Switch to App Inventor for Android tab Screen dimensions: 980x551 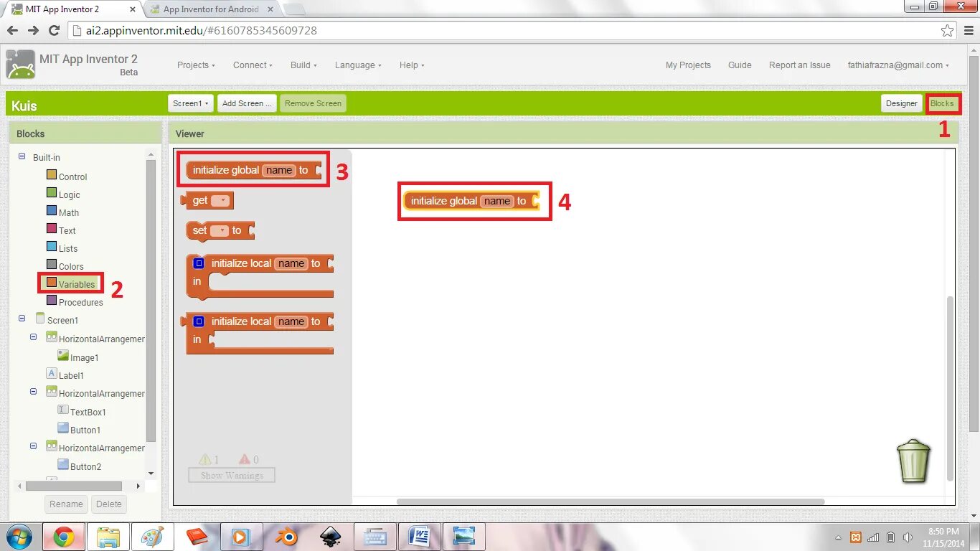tap(211, 9)
